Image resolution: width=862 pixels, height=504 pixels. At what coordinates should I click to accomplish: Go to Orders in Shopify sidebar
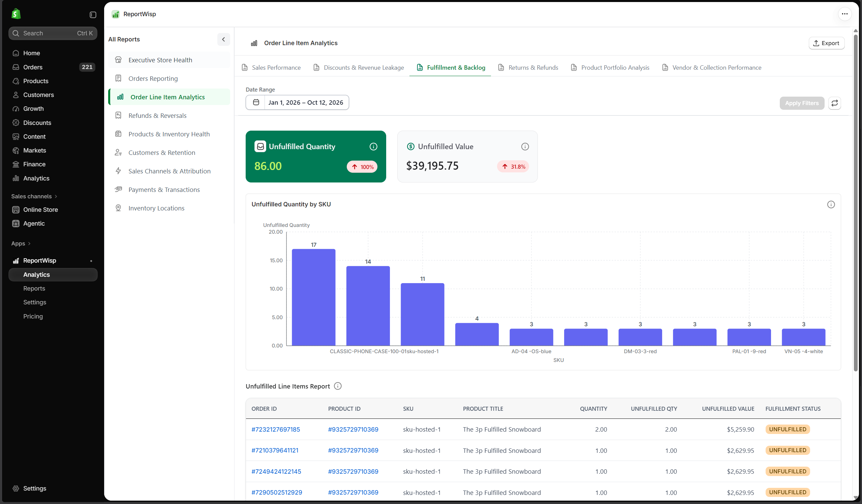53,67
